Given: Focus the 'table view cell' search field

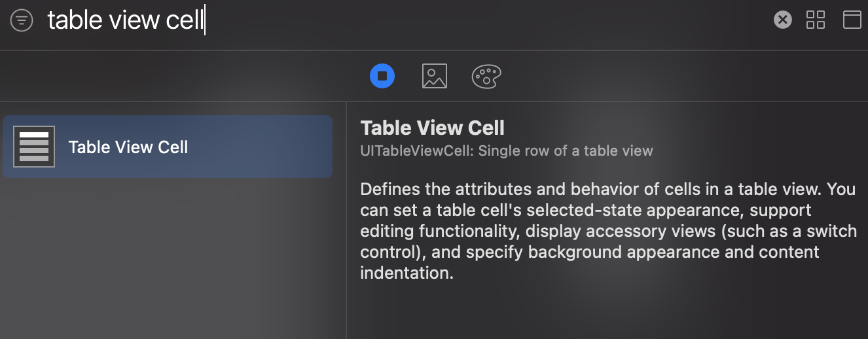Looking at the screenshot, I should pos(406,20).
